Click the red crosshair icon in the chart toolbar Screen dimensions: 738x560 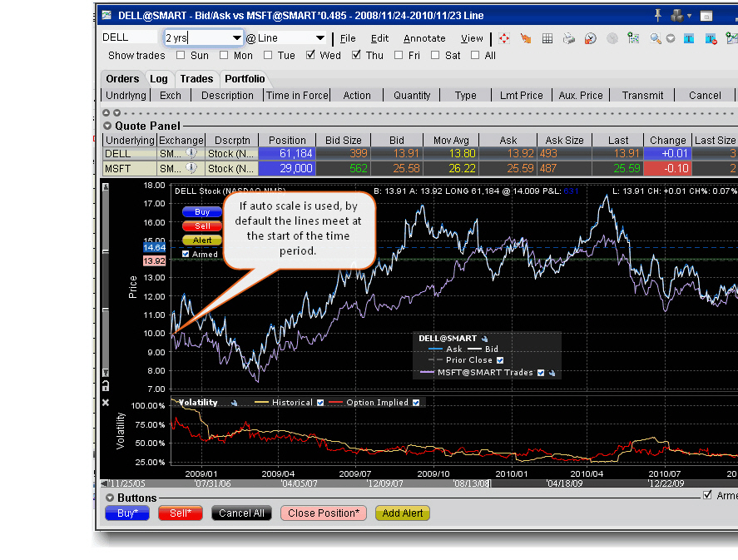pyautogui.click(x=504, y=38)
